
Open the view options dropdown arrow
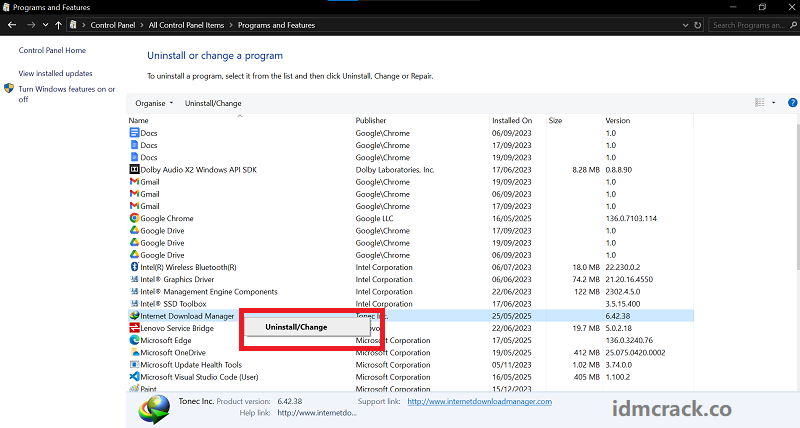click(773, 103)
